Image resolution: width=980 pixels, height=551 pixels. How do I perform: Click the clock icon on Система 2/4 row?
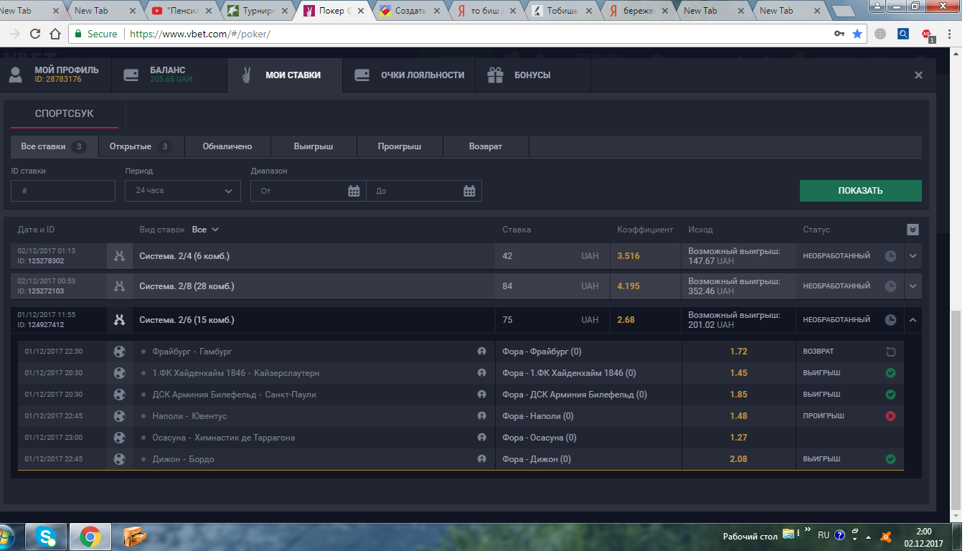click(x=890, y=256)
